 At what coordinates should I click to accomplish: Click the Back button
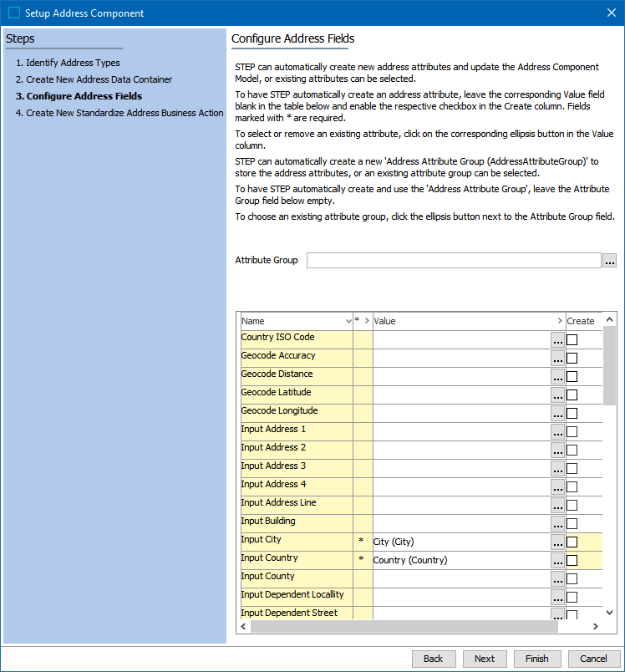click(x=434, y=659)
